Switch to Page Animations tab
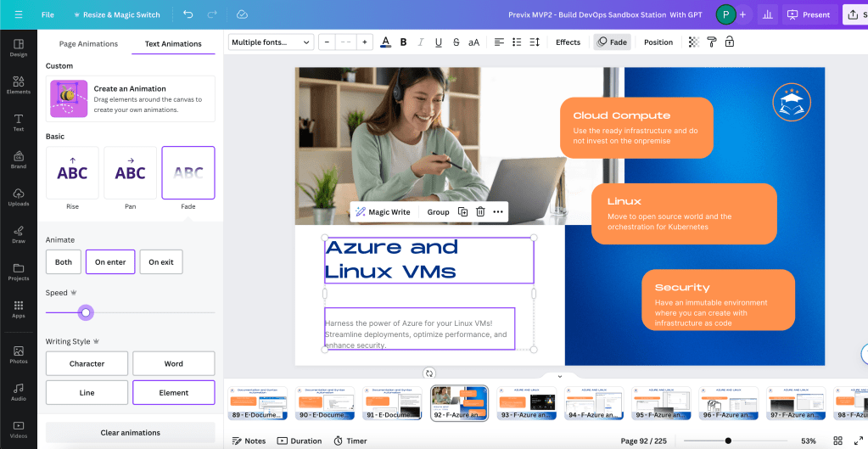 (x=88, y=44)
